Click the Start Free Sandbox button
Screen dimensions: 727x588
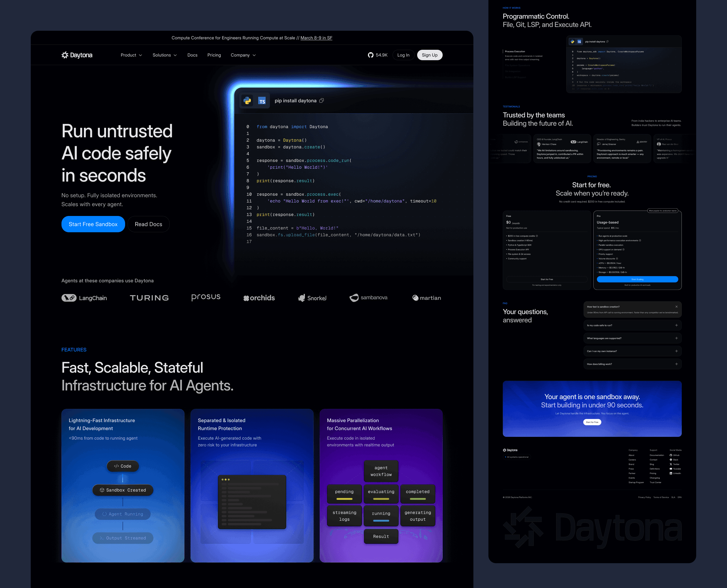93,224
